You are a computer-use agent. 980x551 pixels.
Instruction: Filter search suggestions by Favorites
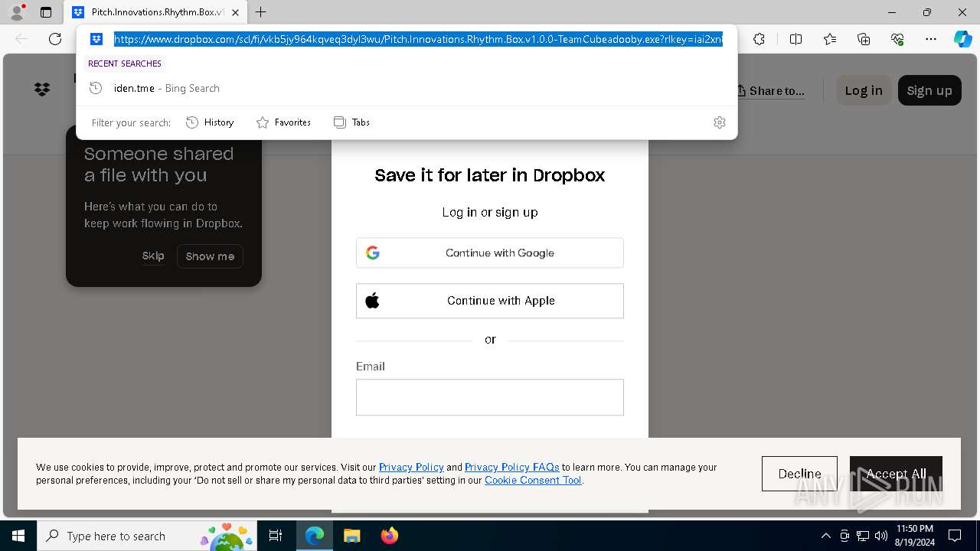[x=283, y=122]
